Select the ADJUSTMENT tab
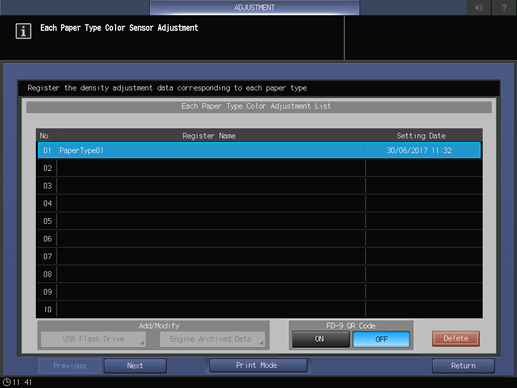Screen dimensions: 517x388 pos(254,7)
